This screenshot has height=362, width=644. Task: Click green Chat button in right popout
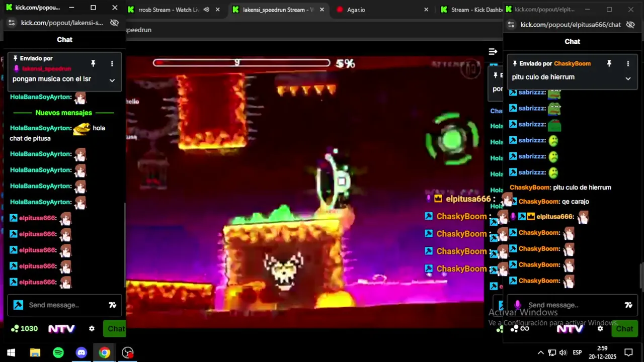pos(624,328)
